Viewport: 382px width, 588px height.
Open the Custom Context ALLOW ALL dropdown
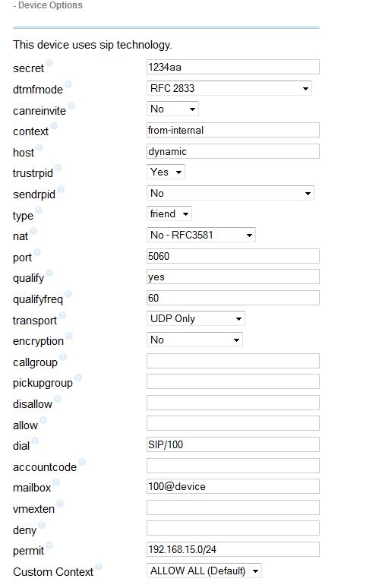[204, 571]
